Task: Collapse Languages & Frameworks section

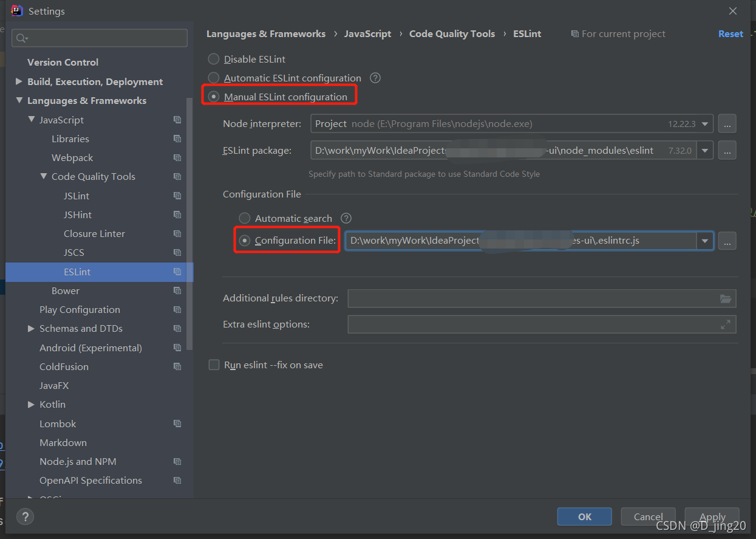Action: 19,100
